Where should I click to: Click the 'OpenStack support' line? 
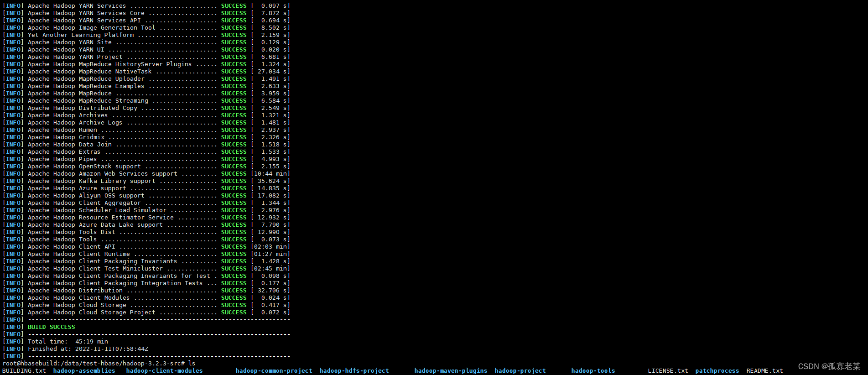146,167
